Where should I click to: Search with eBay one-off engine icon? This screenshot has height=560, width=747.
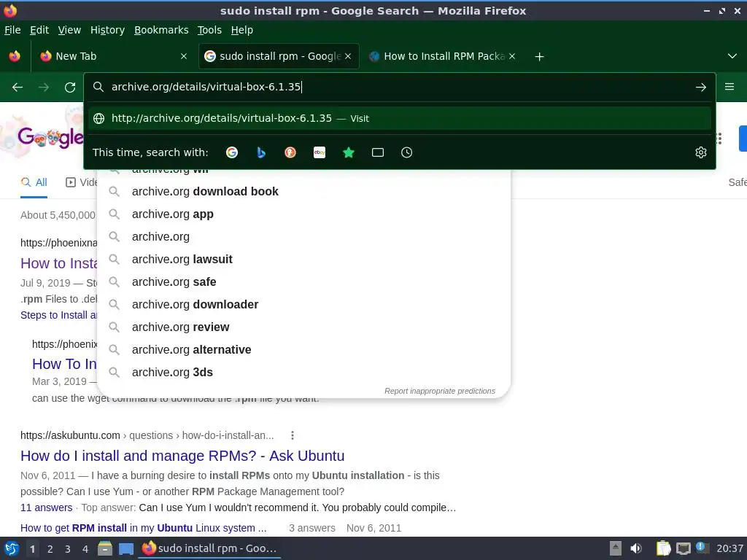320,152
